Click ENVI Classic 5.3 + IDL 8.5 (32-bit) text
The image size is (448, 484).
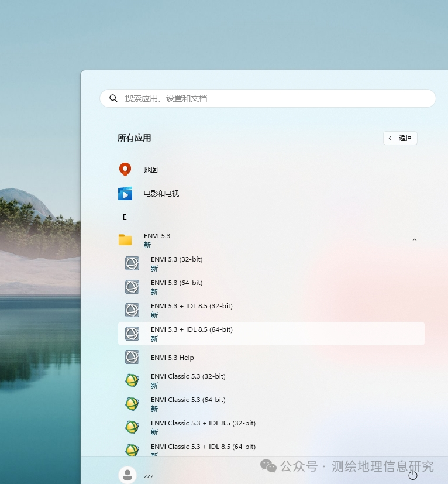[x=203, y=423]
